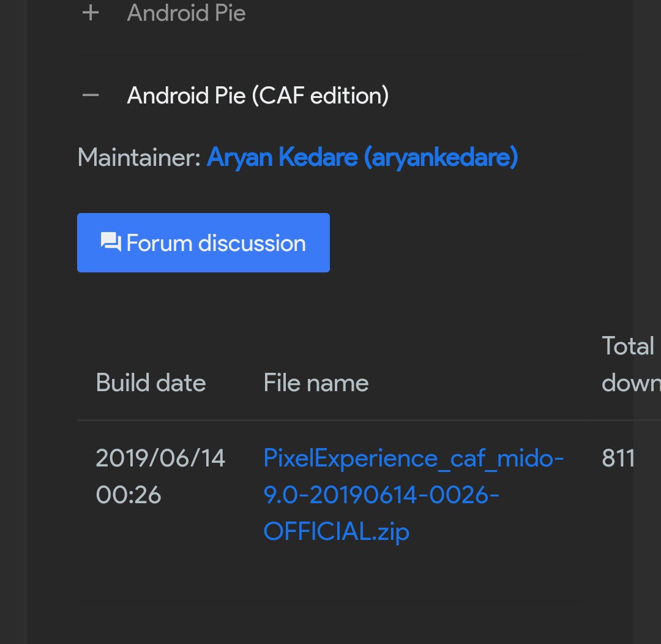
Task: Expand the Android Pie section plus icon
Action: click(91, 13)
